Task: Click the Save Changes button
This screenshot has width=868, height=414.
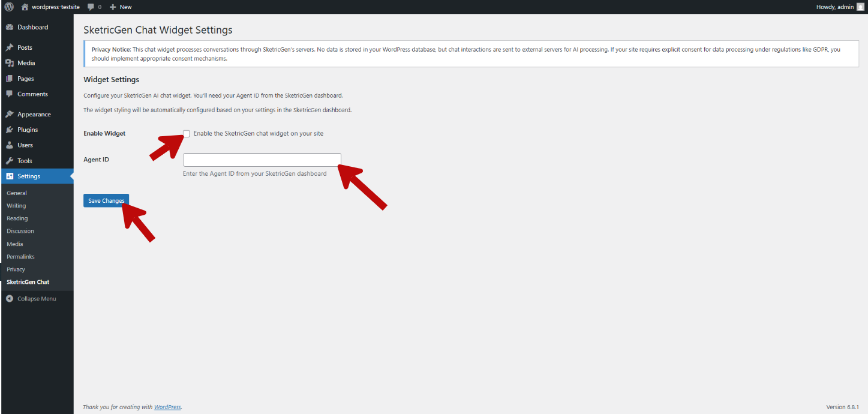Action: tap(106, 200)
